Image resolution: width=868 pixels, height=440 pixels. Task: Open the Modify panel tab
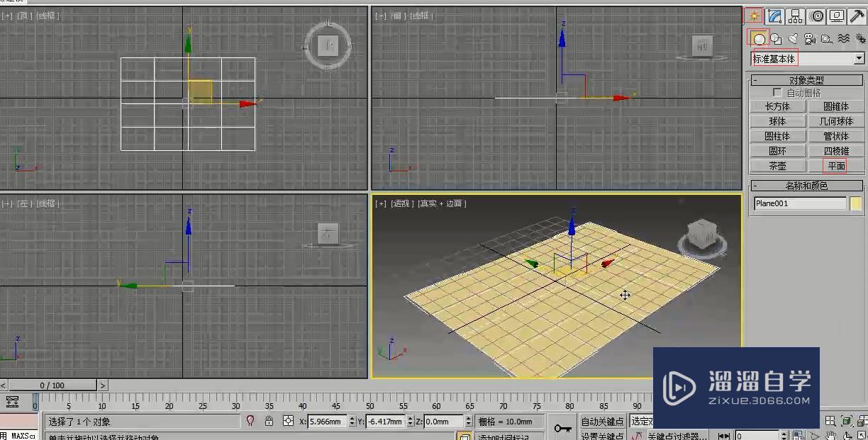click(x=774, y=16)
